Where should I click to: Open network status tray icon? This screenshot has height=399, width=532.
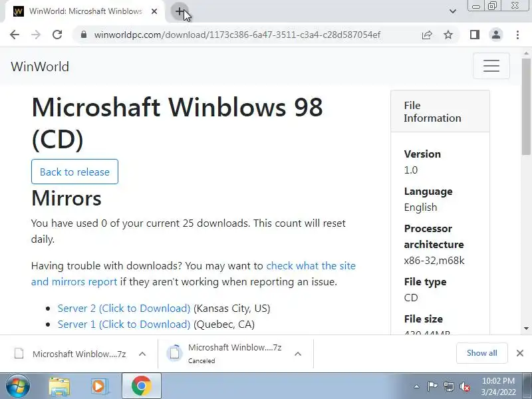pos(448,386)
